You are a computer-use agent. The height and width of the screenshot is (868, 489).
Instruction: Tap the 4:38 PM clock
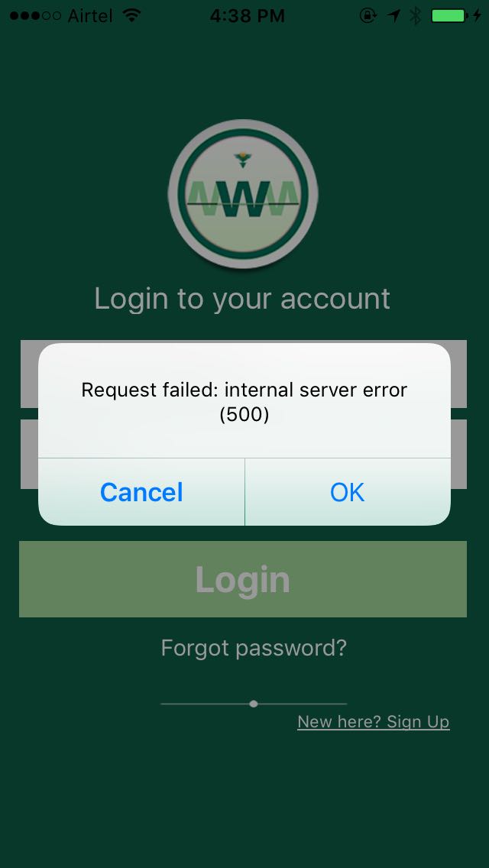click(247, 16)
